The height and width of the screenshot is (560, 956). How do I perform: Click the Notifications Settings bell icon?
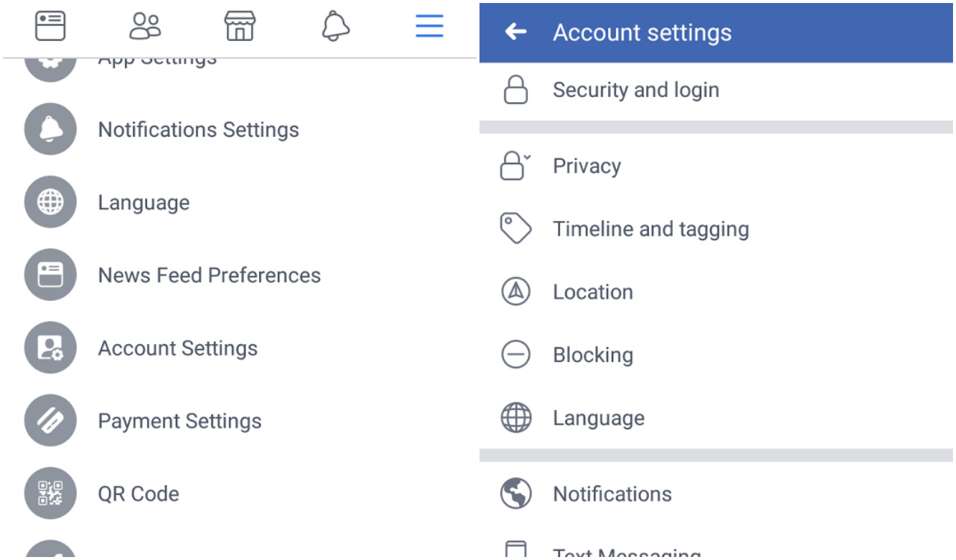pos(51,129)
